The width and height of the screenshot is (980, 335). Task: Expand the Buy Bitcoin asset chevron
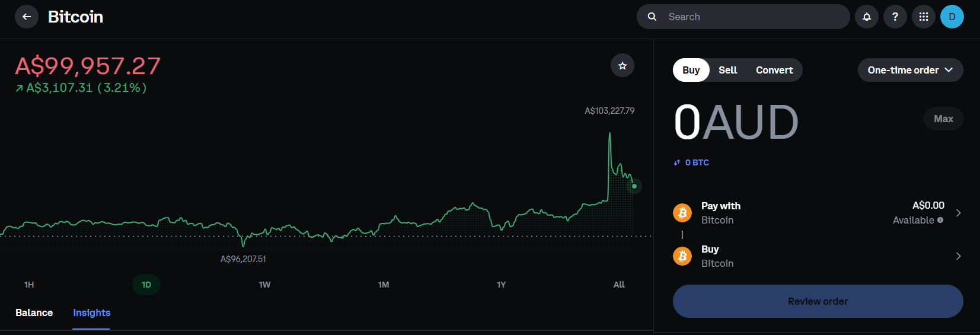[959, 256]
